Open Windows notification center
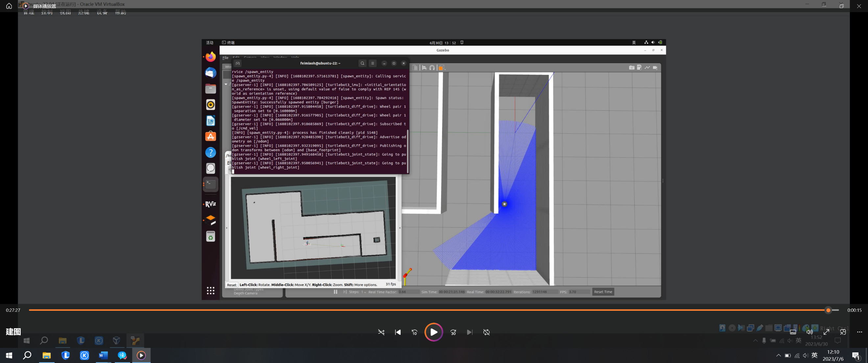Screen dimensions: 868x363 (856, 355)
